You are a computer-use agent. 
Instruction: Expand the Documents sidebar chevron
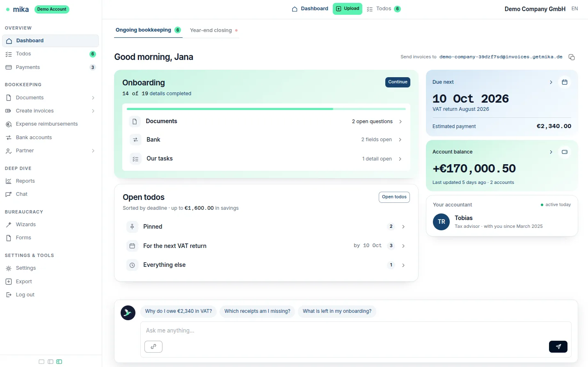pyautogui.click(x=93, y=98)
